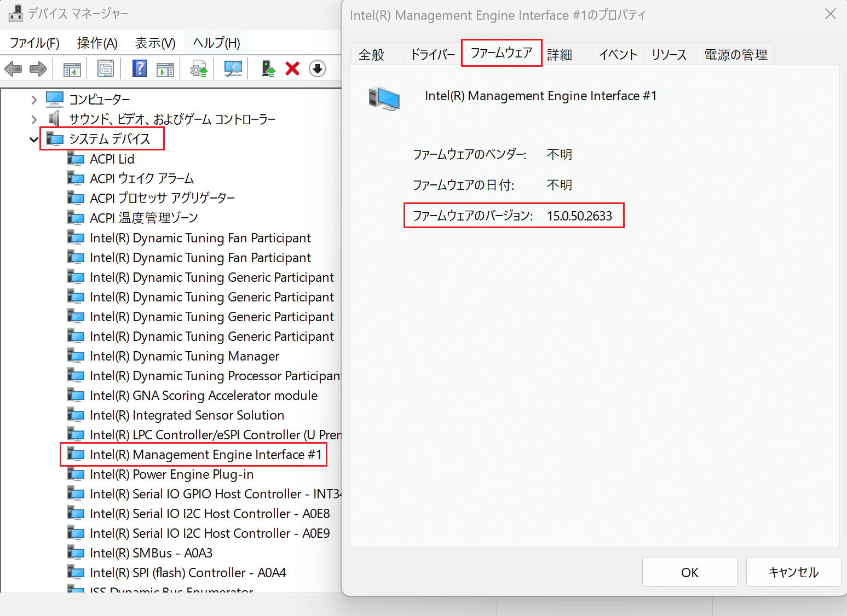The image size is (847, 616).
Task: Click the ファームウェアのベンダー label
Action: tap(469, 154)
